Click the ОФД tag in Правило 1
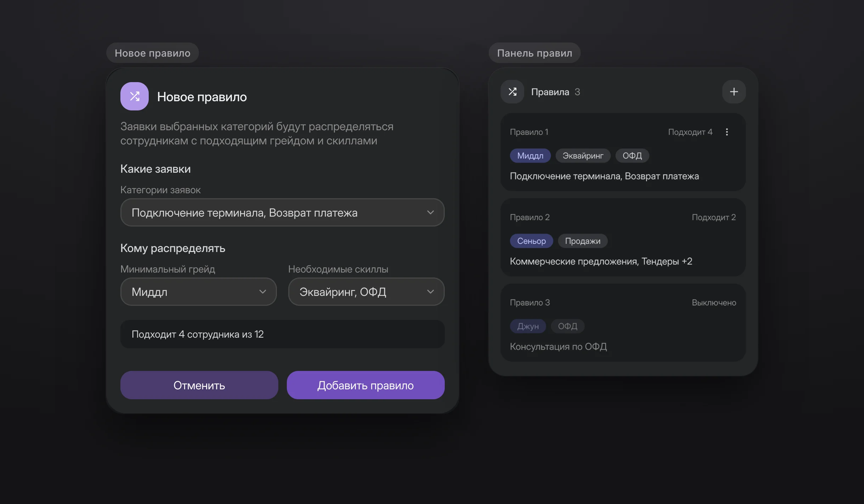The width and height of the screenshot is (864, 504). pos(632,156)
